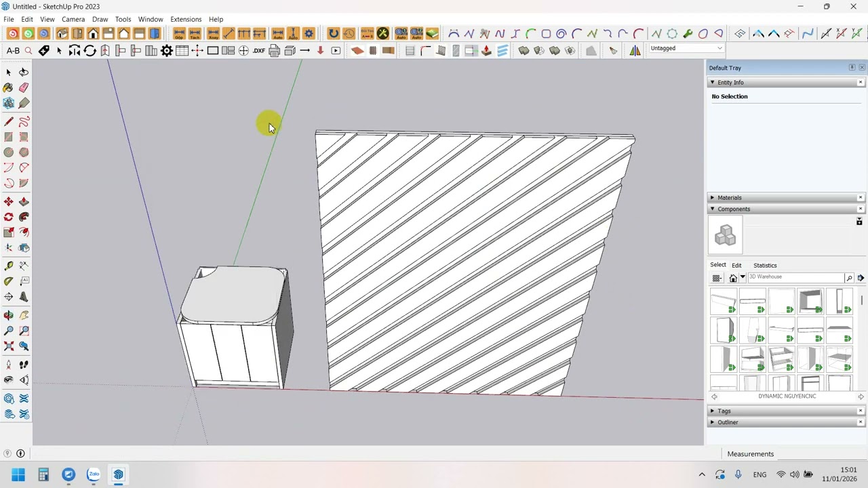Open the component navigation dropdown arrow
The width and height of the screenshot is (868, 488).
[743, 277]
